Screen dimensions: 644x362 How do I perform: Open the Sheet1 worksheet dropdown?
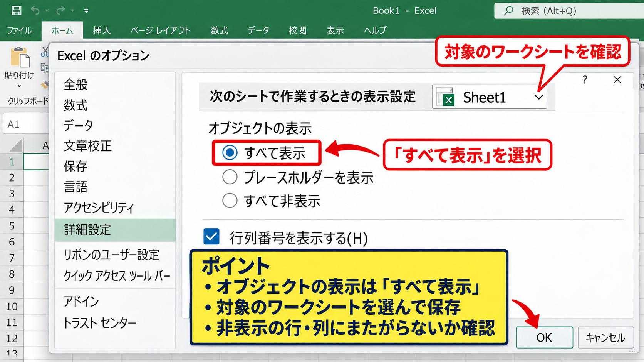click(x=489, y=97)
